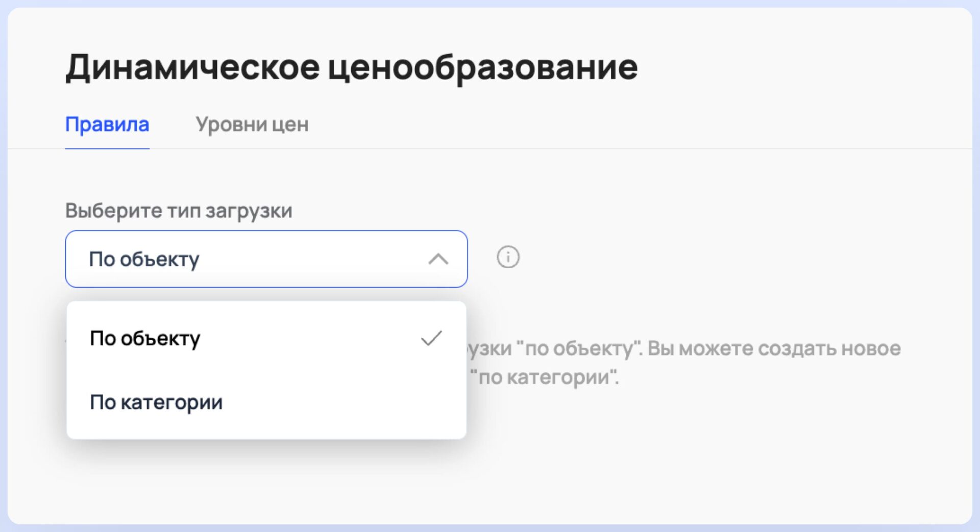Collapse the dropdown using the chevron arrow
This screenshot has width=980, height=532.
tap(438, 259)
